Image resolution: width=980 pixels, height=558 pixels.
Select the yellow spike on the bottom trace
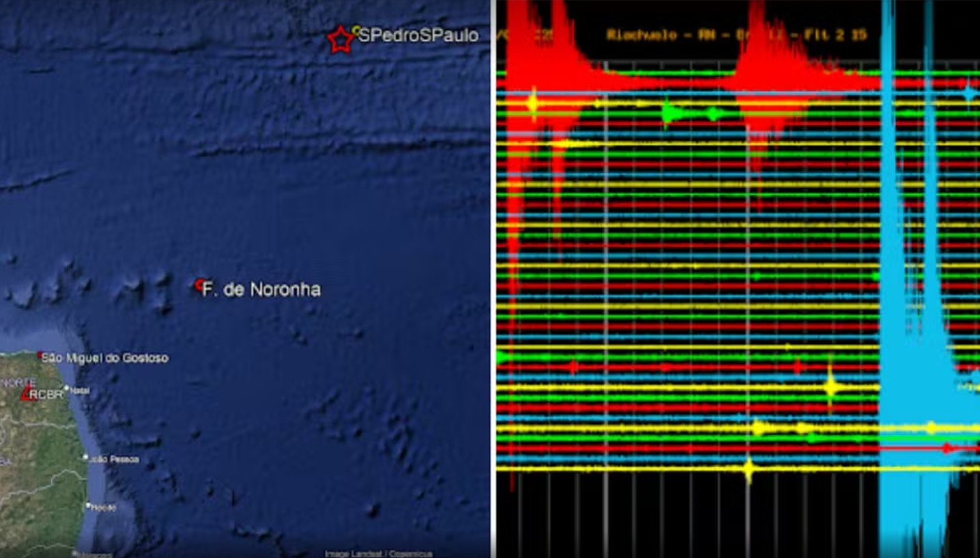pyautogui.click(x=749, y=469)
